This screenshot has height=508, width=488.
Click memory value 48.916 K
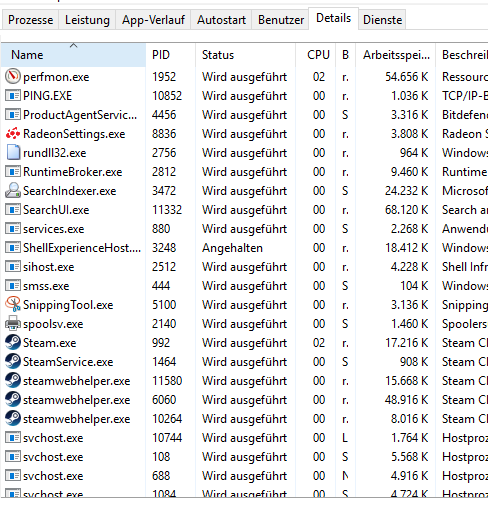[x=407, y=400]
